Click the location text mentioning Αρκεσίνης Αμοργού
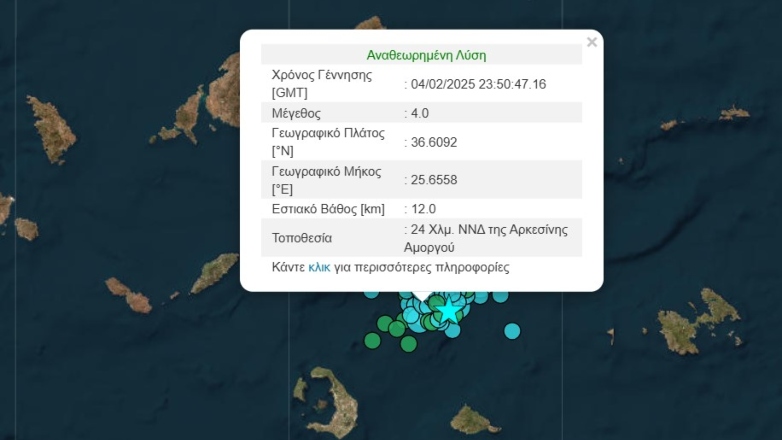This screenshot has width=782, height=440. pyautogui.click(x=485, y=238)
